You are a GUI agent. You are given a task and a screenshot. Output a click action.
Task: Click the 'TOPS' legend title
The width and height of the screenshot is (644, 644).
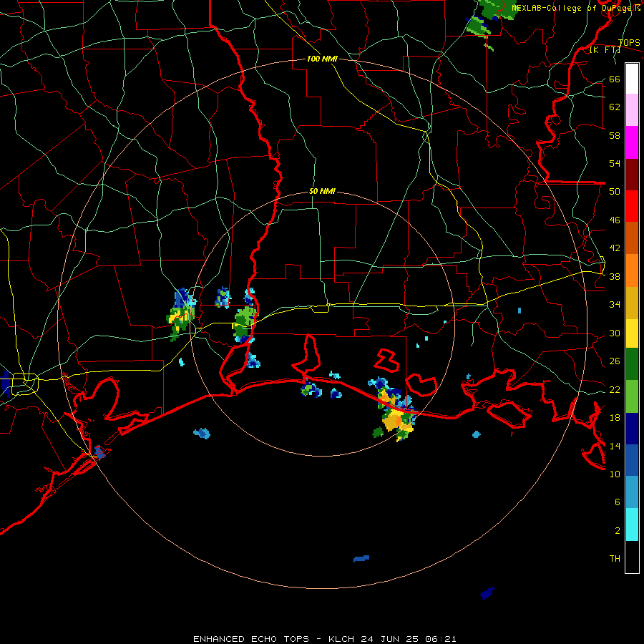click(x=629, y=43)
